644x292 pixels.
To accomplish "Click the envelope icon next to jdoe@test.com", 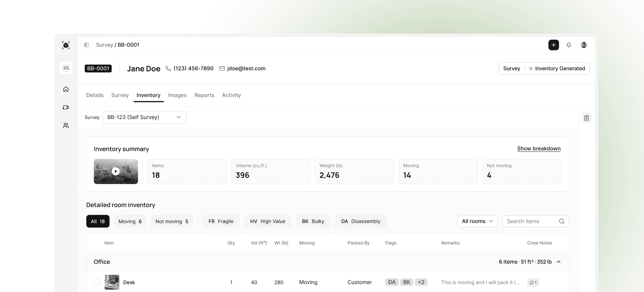I will (222, 69).
